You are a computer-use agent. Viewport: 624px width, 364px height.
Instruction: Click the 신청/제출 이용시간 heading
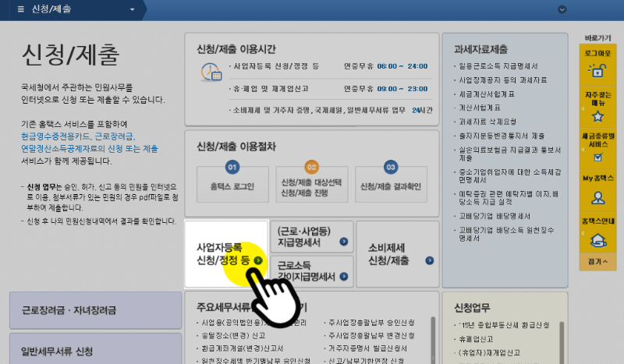236,49
